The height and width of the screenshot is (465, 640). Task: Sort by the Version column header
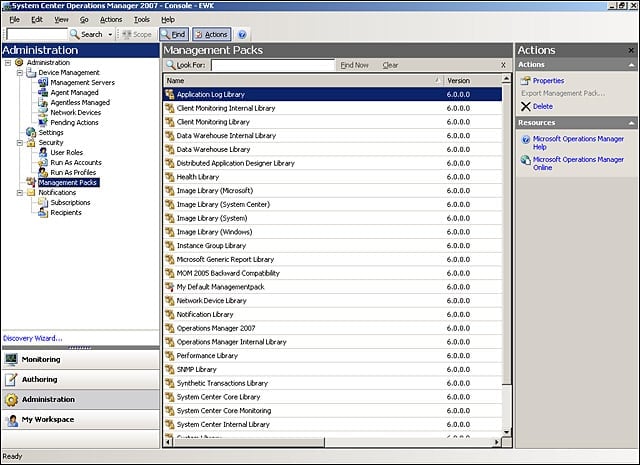pos(473,81)
